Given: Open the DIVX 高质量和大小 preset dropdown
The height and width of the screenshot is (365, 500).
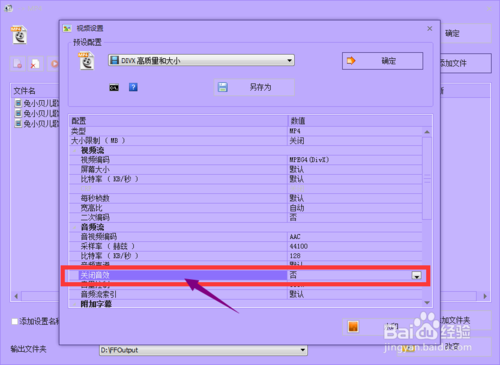Looking at the screenshot, I should [201, 60].
